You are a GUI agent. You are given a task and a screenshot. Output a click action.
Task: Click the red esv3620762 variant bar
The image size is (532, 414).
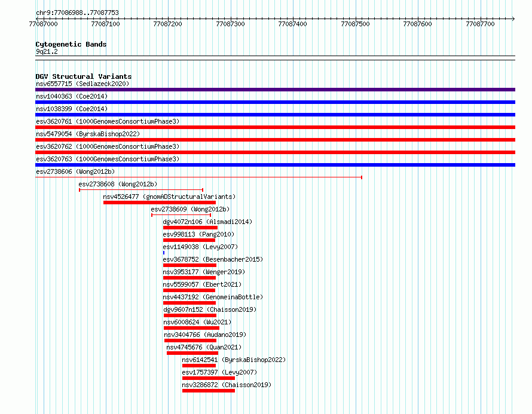pos(275,152)
